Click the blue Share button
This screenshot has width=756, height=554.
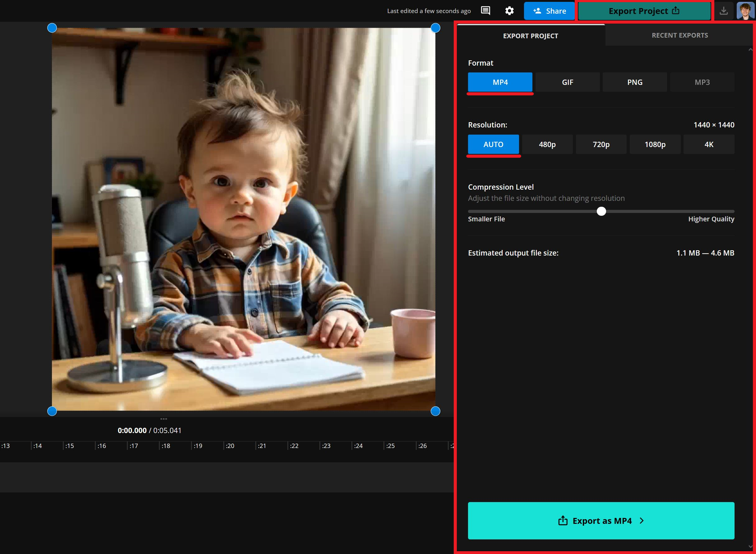549,11
